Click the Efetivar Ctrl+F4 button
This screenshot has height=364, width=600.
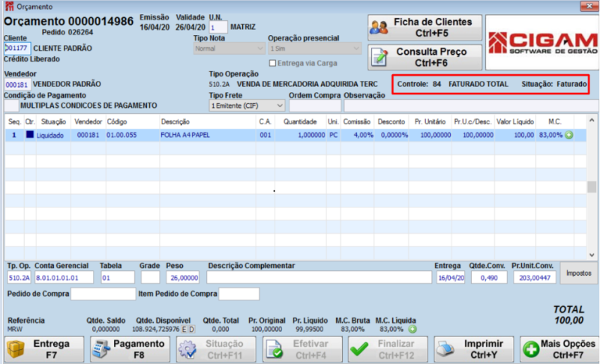tap(302, 349)
